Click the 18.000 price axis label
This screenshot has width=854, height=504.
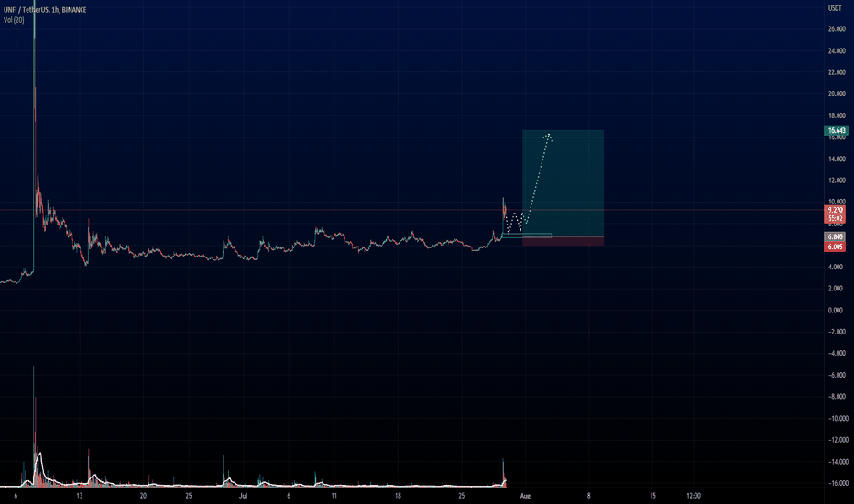tap(837, 115)
